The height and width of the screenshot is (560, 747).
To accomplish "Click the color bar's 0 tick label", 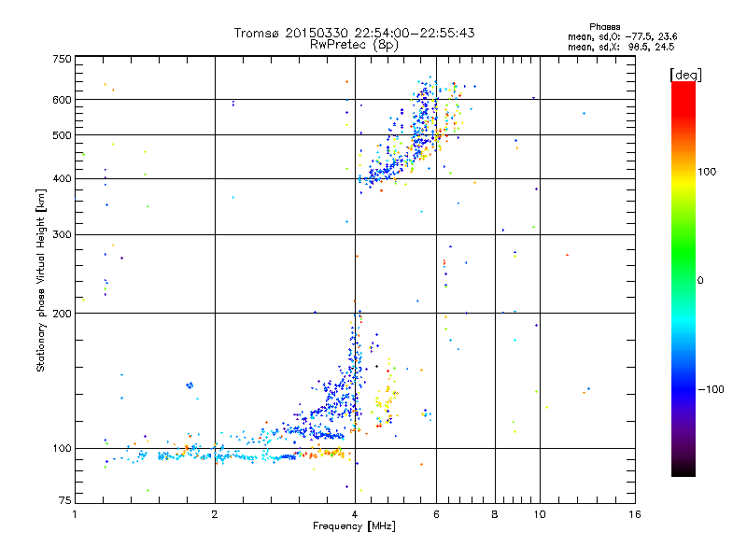I will click(701, 280).
